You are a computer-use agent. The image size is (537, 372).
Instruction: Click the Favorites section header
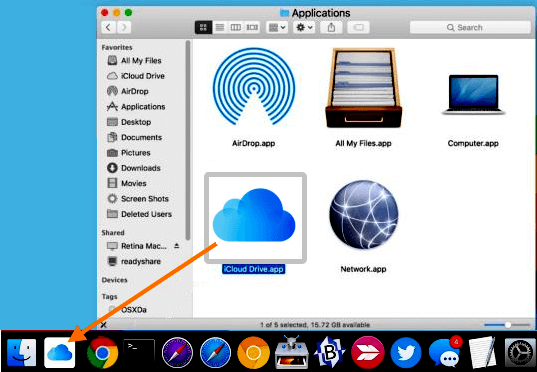pos(117,47)
